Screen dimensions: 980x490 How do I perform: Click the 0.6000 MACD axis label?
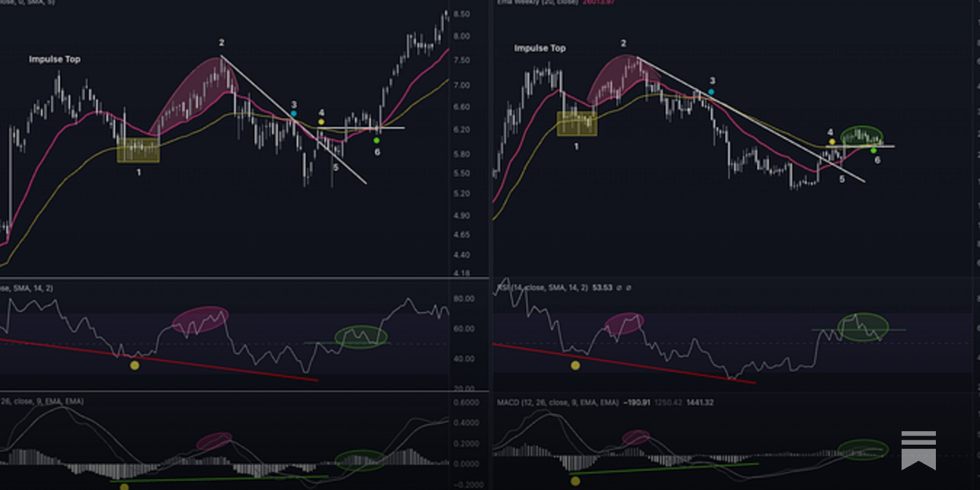click(466, 402)
